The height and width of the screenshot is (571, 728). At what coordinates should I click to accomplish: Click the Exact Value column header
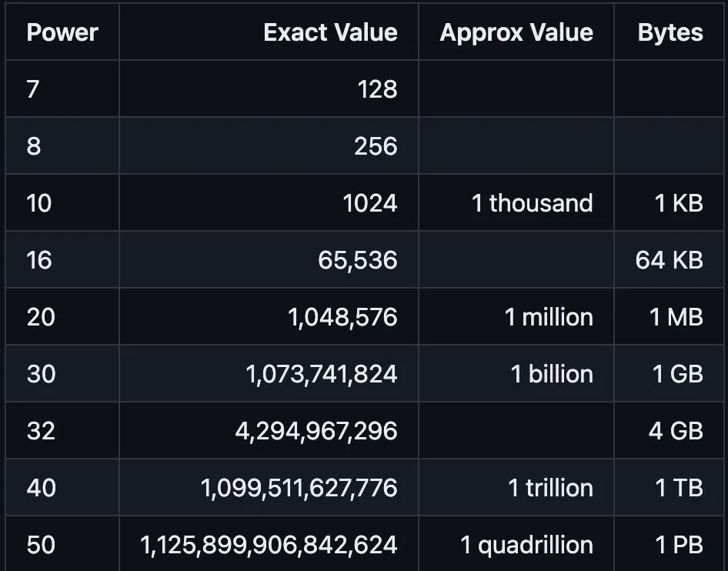pos(330,32)
